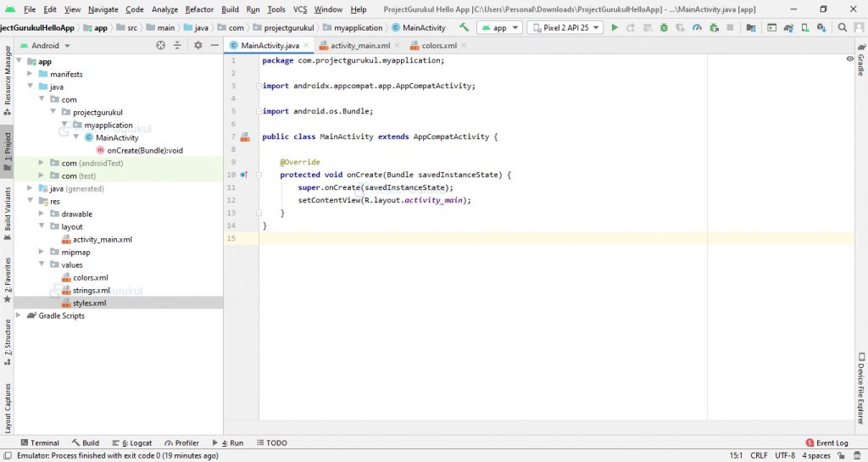Image resolution: width=868 pixels, height=462 pixels.
Task: Toggle the Gradle panel on right edge
Action: (860, 64)
